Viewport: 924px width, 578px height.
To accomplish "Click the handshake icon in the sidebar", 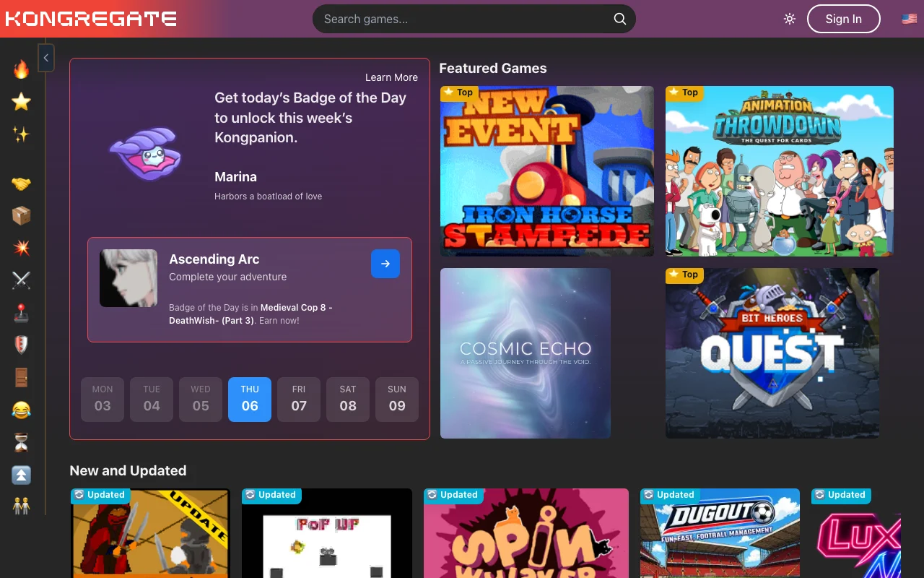I will point(22,184).
